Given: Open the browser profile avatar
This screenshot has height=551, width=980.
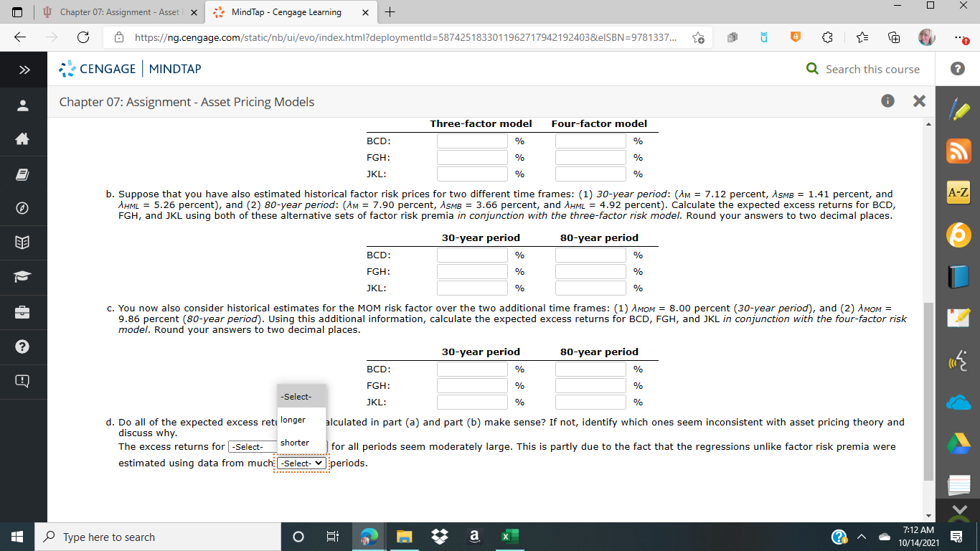Looking at the screenshot, I should tap(926, 37).
